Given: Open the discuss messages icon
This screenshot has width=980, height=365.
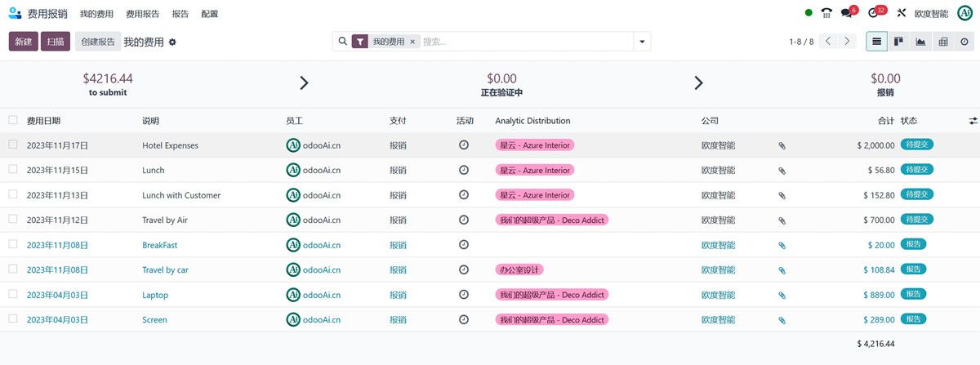Looking at the screenshot, I should coord(849,13).
